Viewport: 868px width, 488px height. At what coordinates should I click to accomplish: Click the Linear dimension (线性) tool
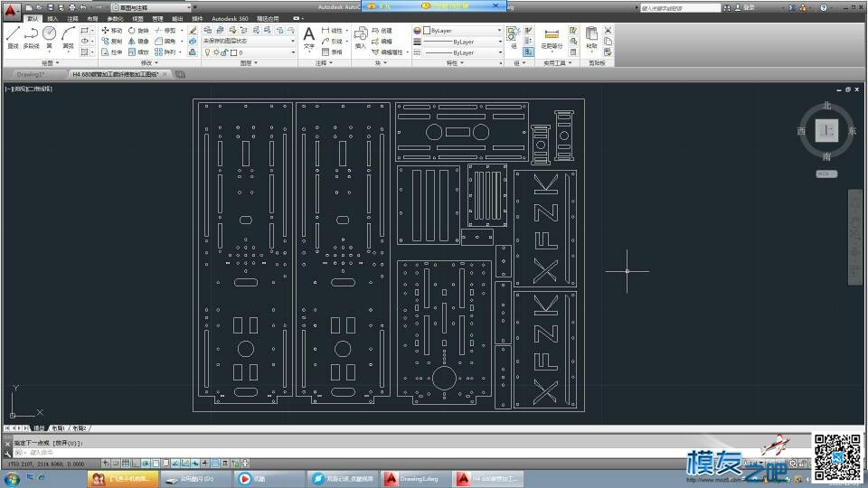[332, 31]
